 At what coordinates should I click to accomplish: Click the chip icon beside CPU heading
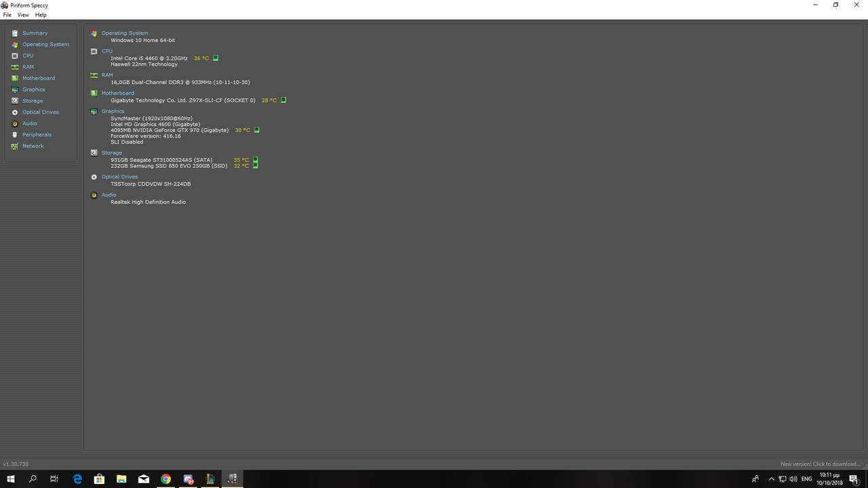tap(94, 51)
